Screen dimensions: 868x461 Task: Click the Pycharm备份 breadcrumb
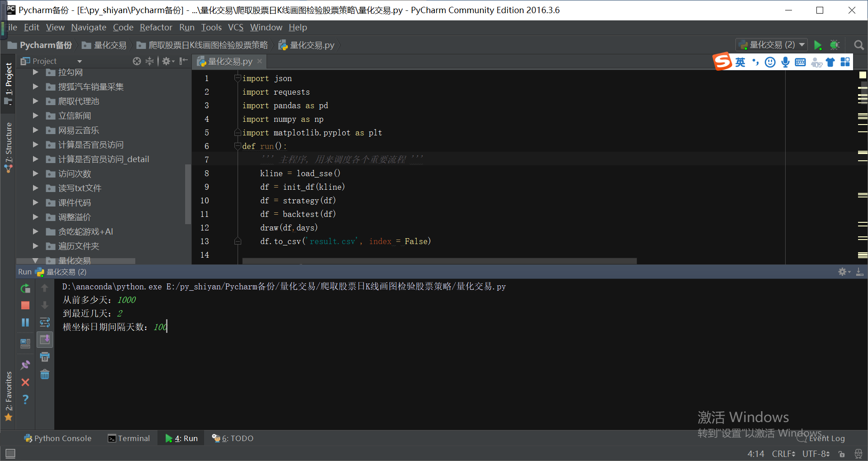tap(40, 45)
